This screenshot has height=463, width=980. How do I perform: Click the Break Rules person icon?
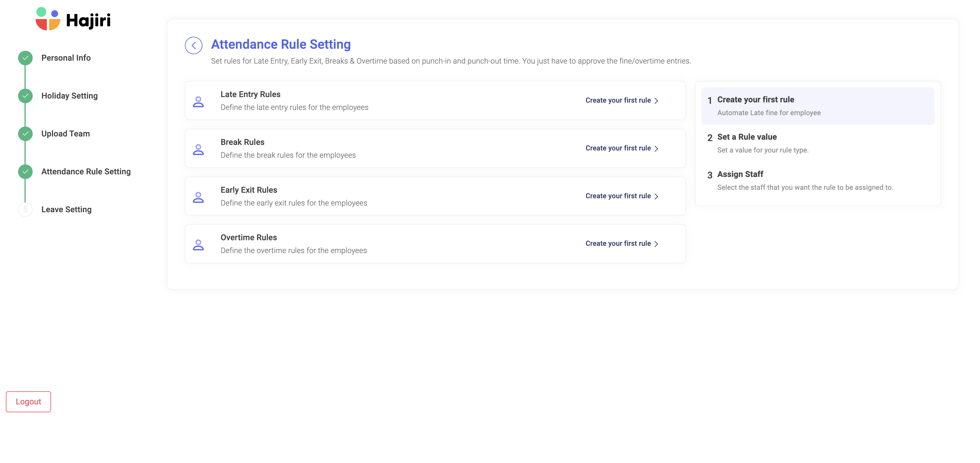pos(198,149)
